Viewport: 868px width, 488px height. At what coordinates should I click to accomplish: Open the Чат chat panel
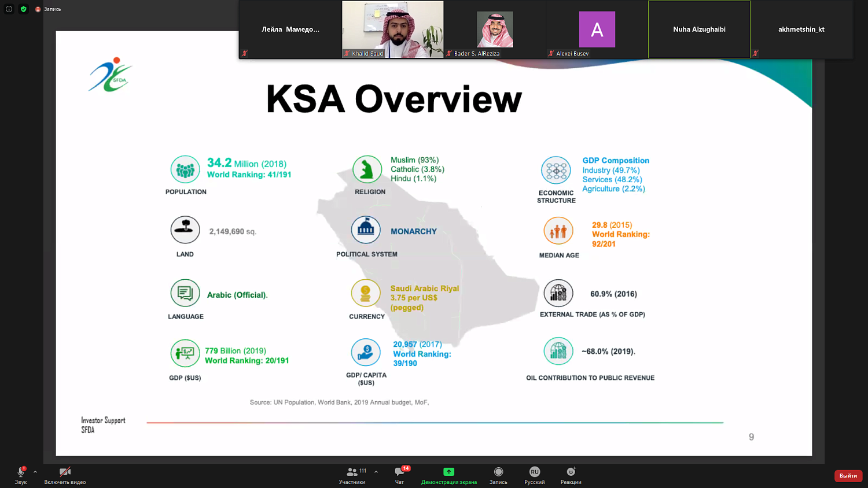pyautogui.click(x=400, y=475)
